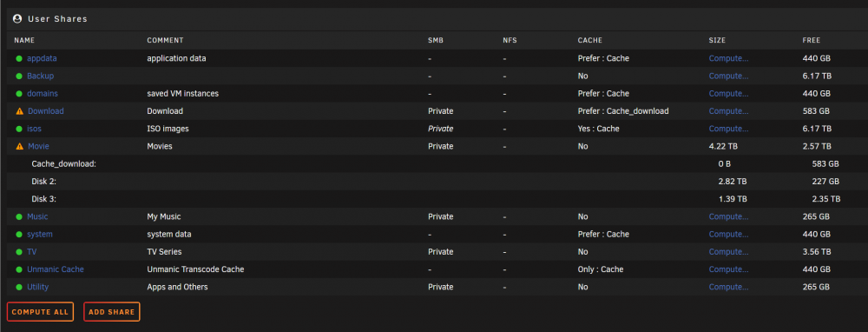Click the green status dot beside Backup
The width and height of the screenshot is (868, 332).
19,76
